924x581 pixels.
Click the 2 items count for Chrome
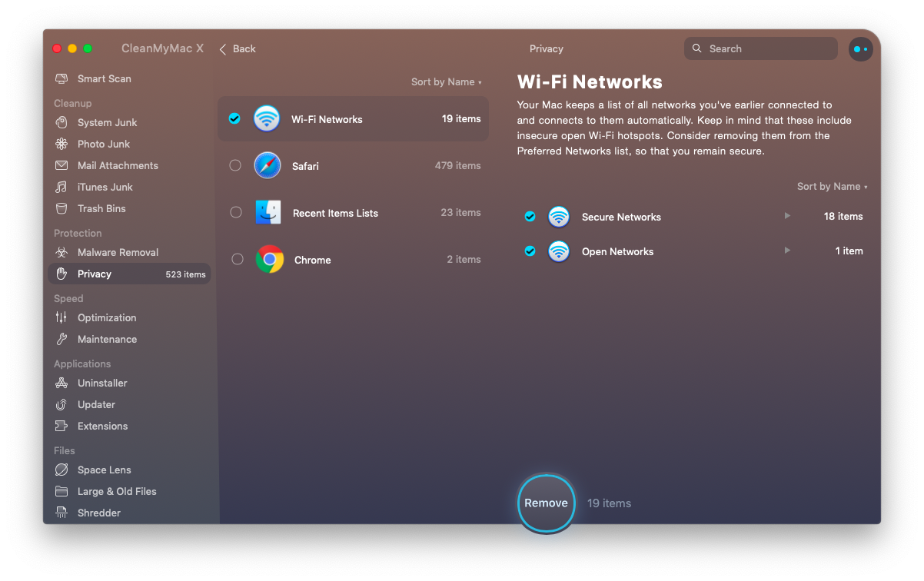(464, 260)
